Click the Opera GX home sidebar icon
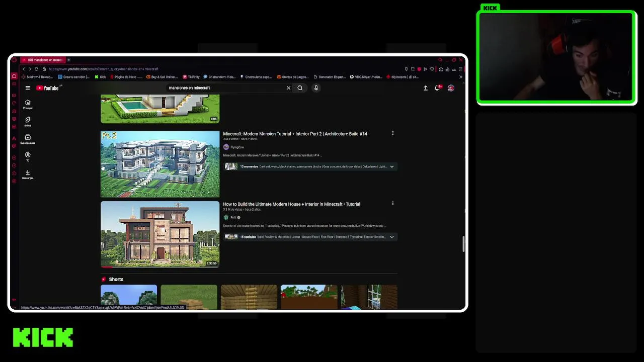644x362 pixels. coord(14,76)
